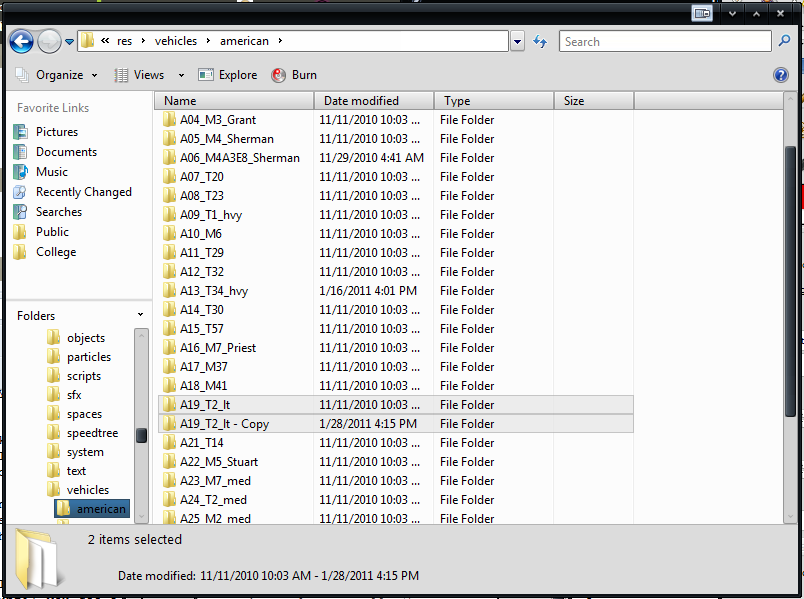
Task: Select folder name 'A23_M7_med'
Action: tap(215, 481)
